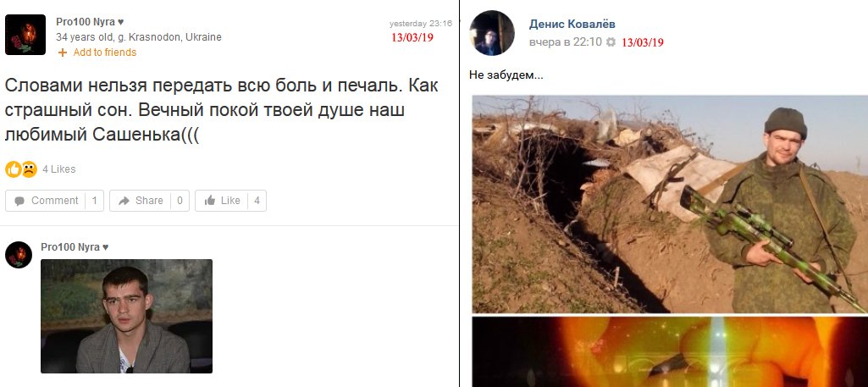Open Денис Ковалёв profile link
The width and height of the screenshot is (868, 387).
(572, 25)
